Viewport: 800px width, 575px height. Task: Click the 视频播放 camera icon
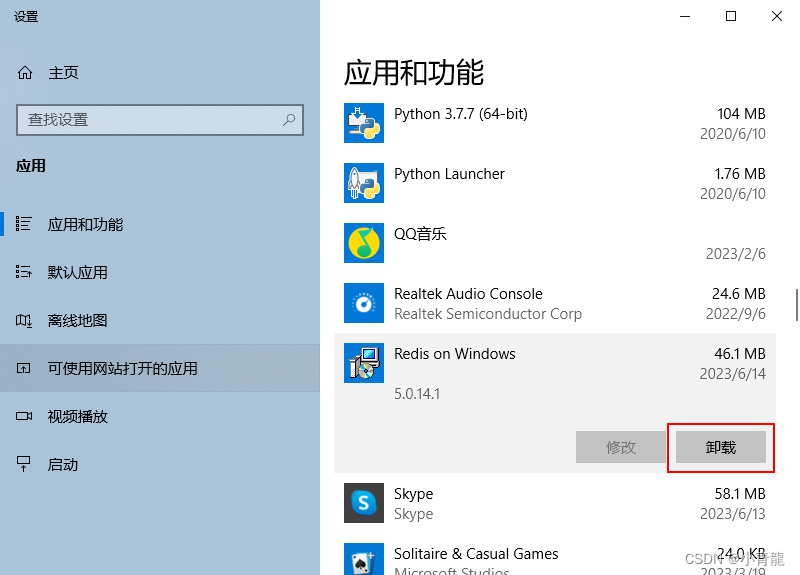23,416
